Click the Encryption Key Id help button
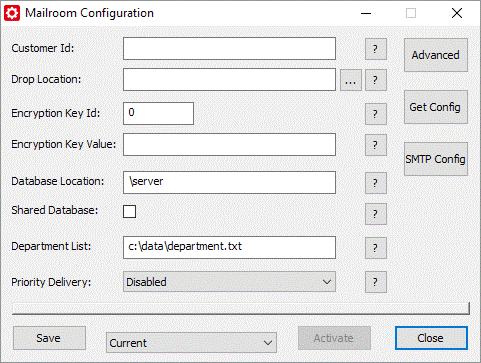Image resolution: width=481 pixels, height=363 pixels. pos(376,114)
